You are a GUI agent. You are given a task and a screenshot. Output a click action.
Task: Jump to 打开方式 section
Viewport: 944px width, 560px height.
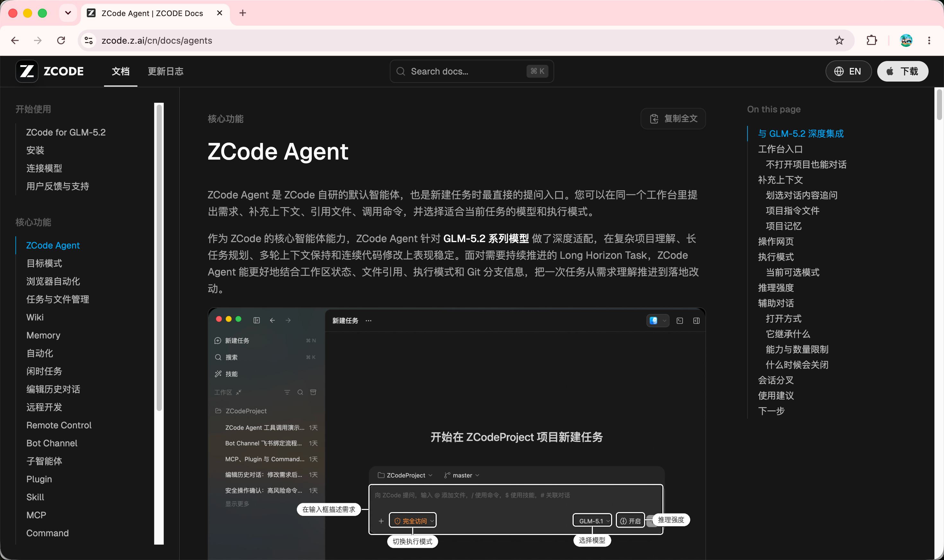tap(783, 319)
